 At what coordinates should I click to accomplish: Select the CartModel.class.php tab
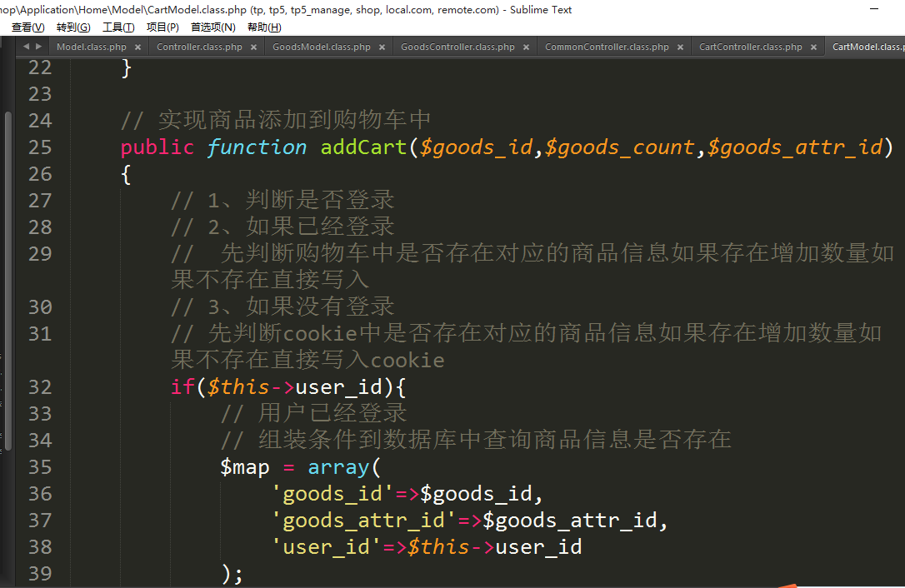[867, 47]
